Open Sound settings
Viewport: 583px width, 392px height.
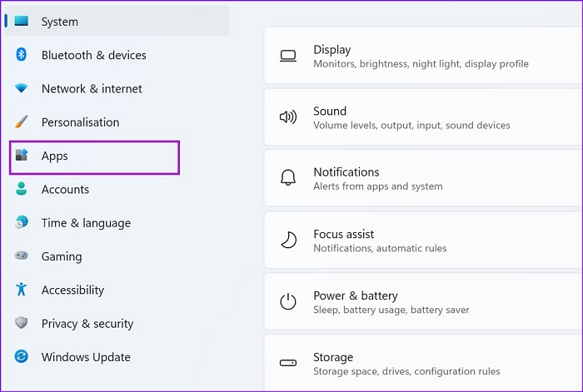click(x=423, y=117)
